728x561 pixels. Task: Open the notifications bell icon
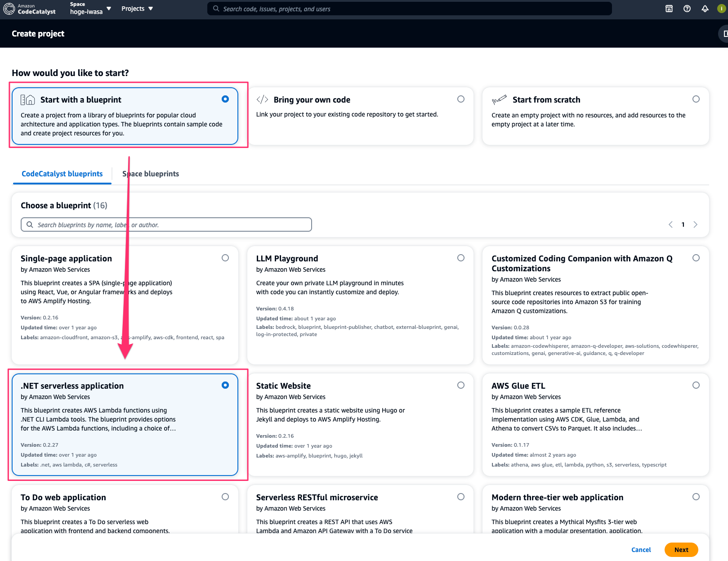(705, 9)
